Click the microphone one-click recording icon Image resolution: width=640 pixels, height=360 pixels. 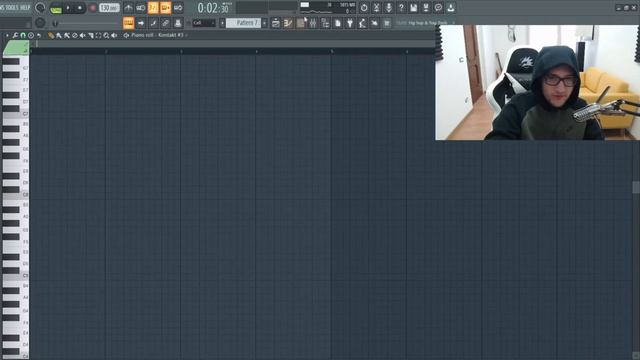389,8
